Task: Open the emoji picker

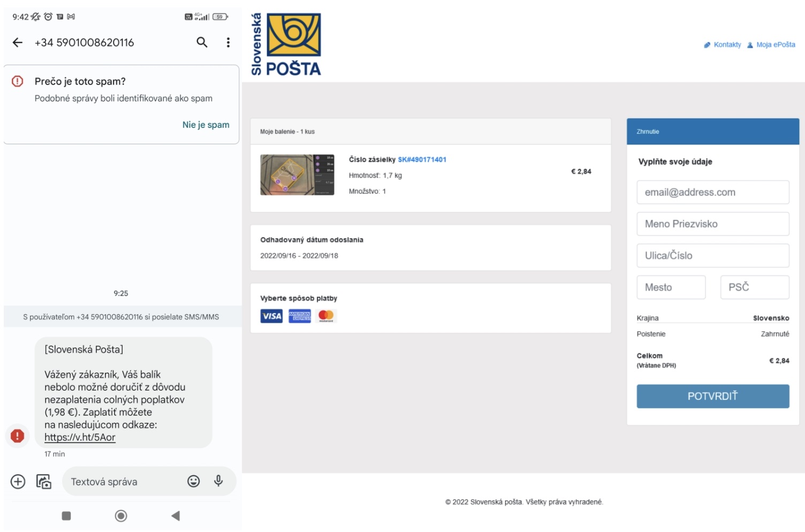Action: tap(193, 481)
